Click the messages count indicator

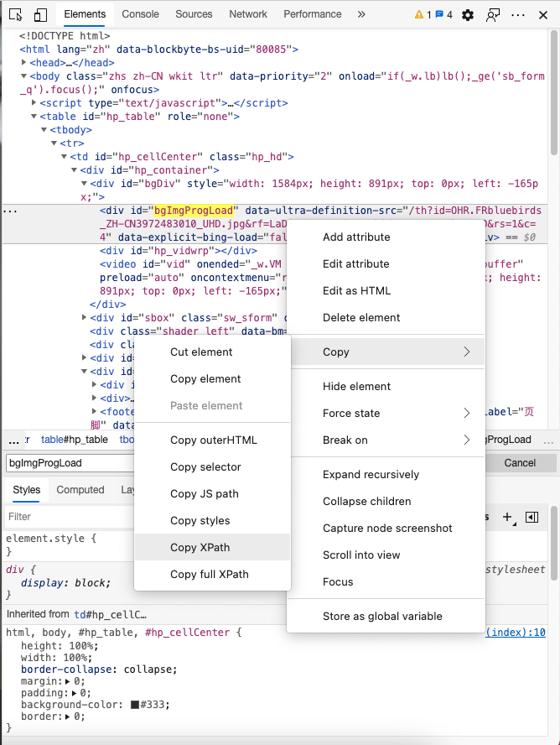point(443,15)
